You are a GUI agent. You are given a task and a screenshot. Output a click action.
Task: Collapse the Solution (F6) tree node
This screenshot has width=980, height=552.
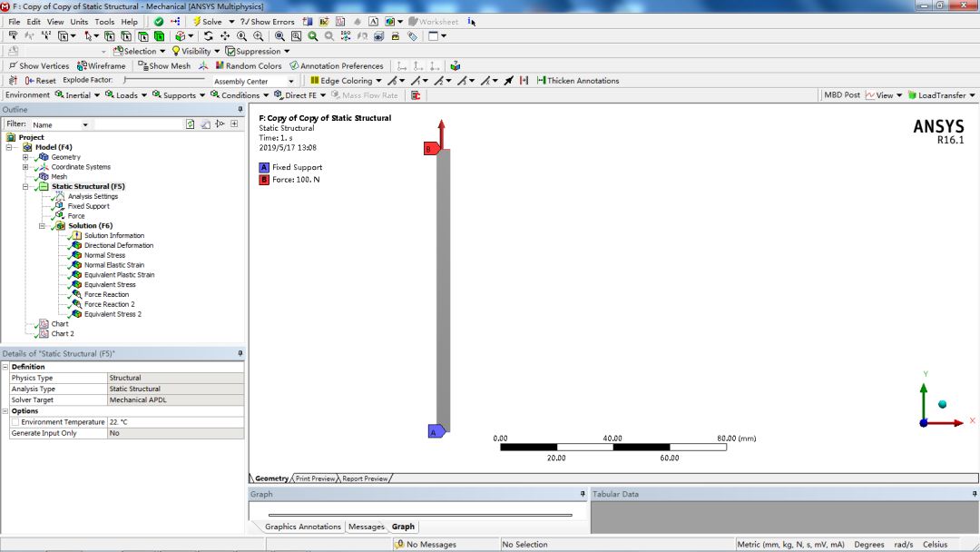click(42, 226)
